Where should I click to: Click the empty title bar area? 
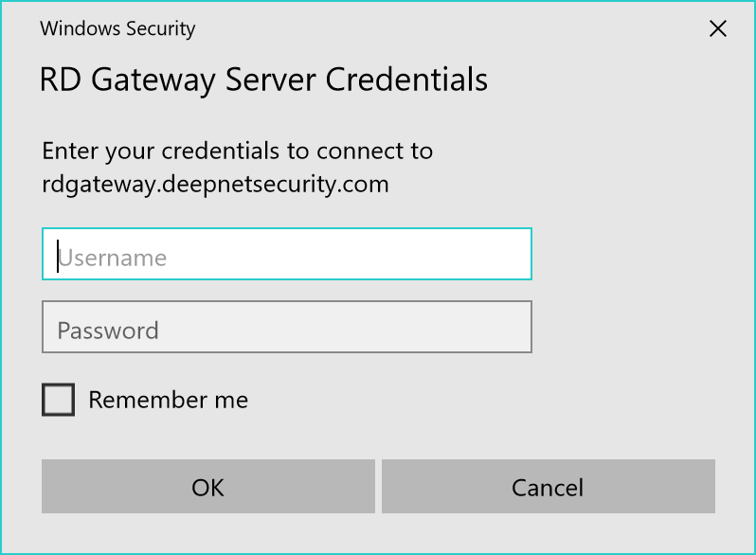[x=426, y=28]
